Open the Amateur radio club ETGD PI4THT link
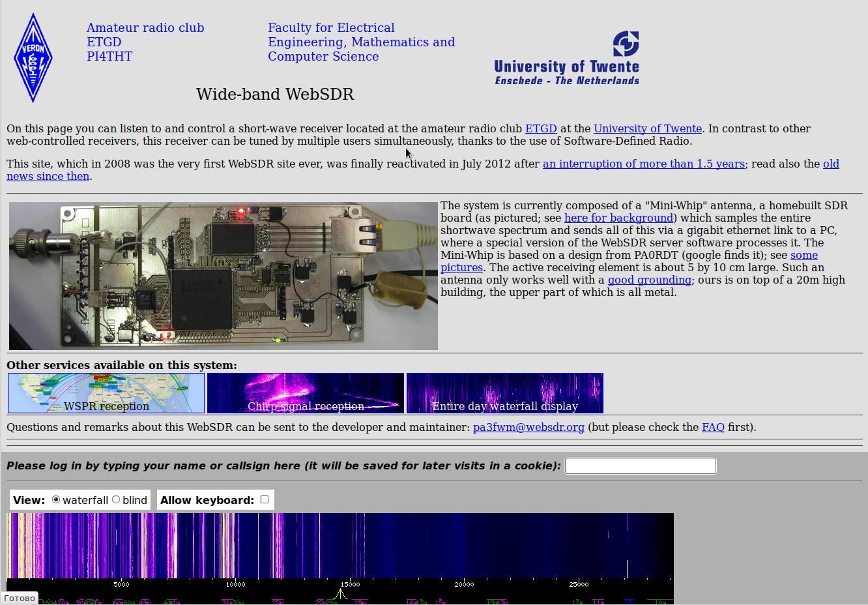 (x=145, y=42)
